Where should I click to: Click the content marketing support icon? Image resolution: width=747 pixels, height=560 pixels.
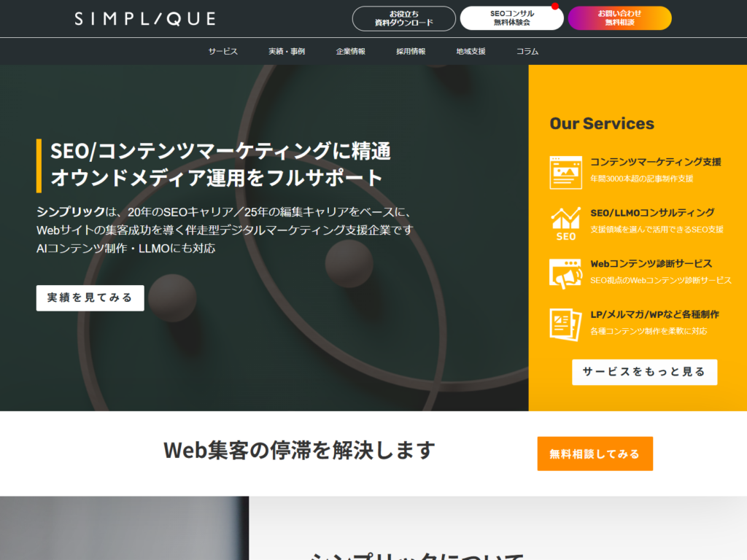(x=565, y=172)
